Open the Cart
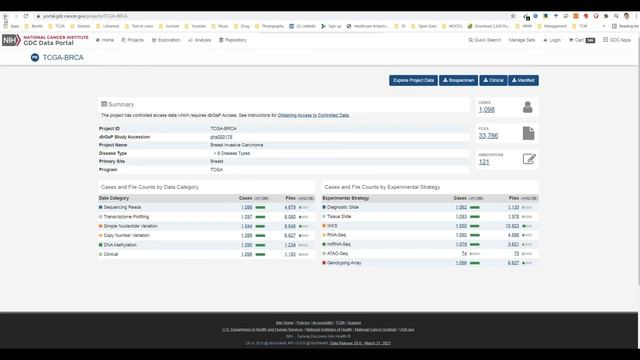The width and height of the screenshot is (640, 360). pos(582,40)
